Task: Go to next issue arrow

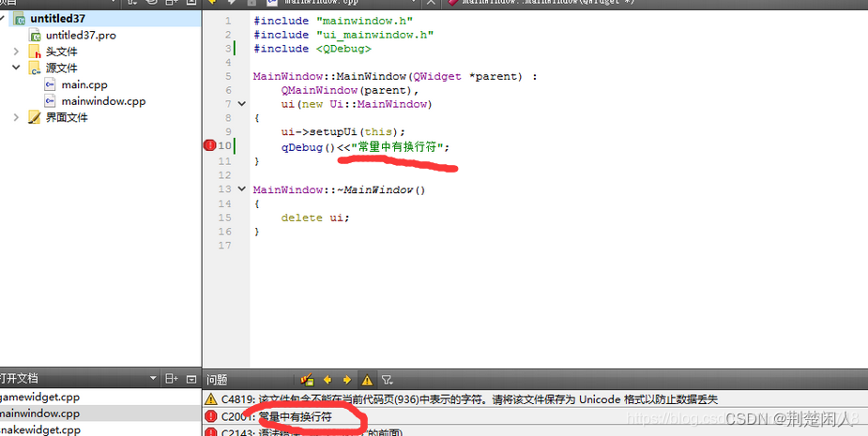Action: point(347,380)
